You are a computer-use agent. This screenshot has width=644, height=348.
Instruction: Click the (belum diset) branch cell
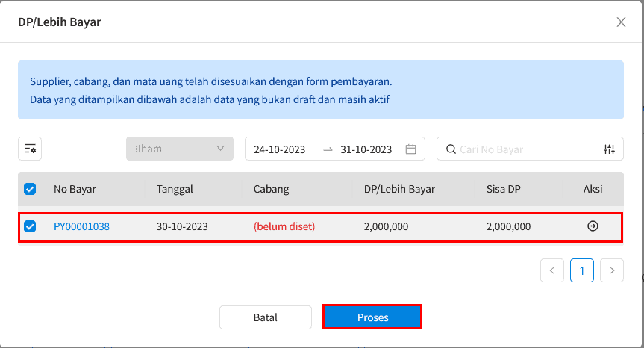pos(284,226)
